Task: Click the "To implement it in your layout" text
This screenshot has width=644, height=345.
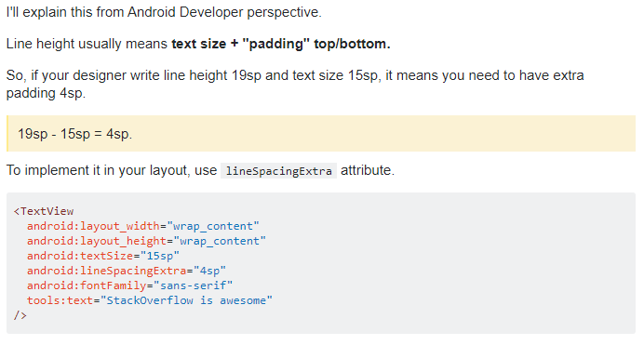Action: click(x=112, y=170)
